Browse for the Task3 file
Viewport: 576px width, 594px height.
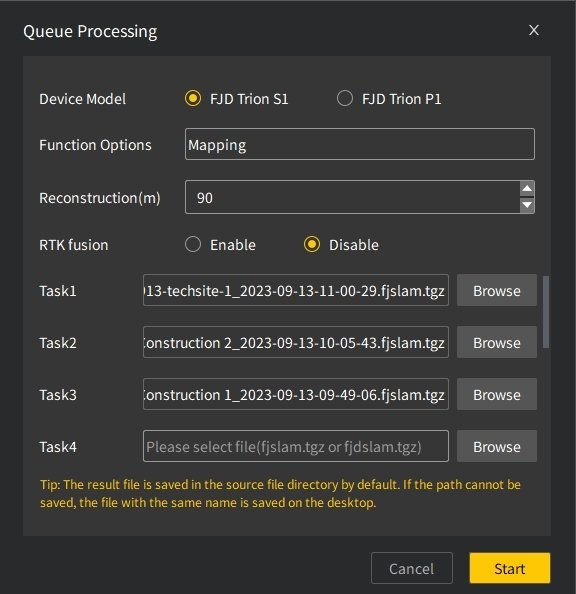(497, 394)
